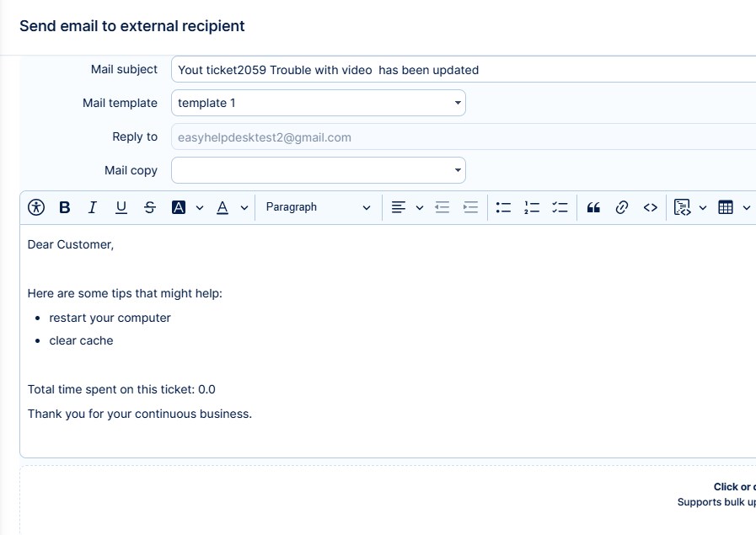Open the accessibility help icon
This screenshot has height=535, width=756.
pyautogui.click(x=35, y=207)
